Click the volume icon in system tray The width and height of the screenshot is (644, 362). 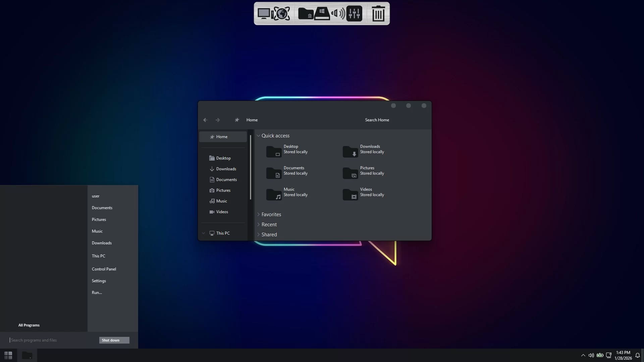point(591,355)
